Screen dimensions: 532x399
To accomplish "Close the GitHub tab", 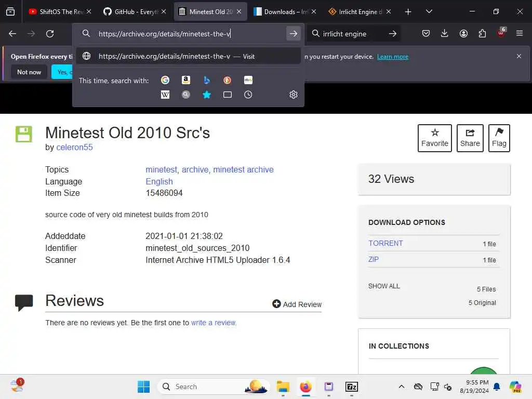I will point(164,11).
